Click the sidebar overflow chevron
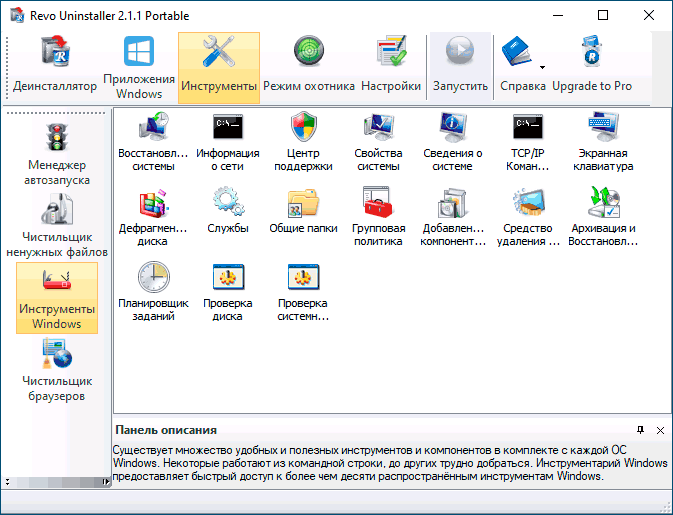This screenshot has height=515, width=673. pos(7,482)
